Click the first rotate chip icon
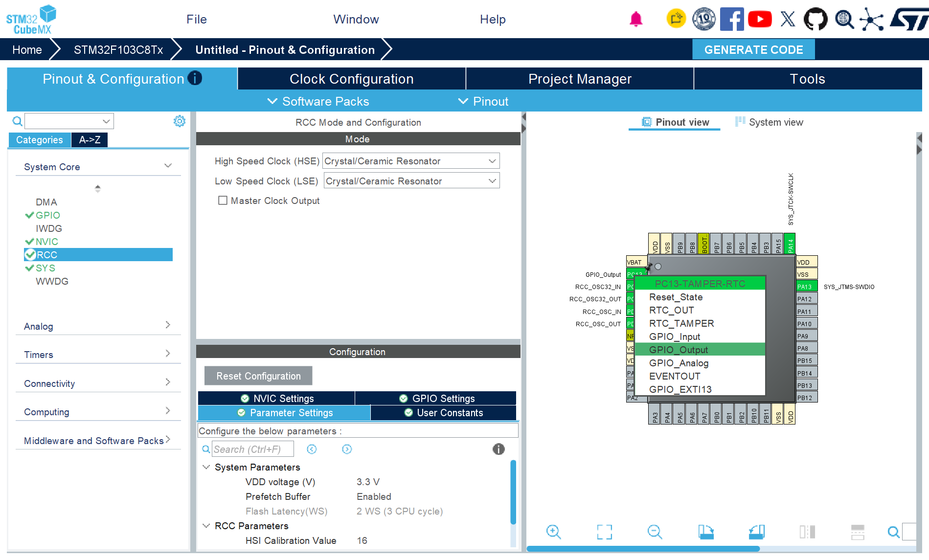Viewport: 929px width, 560px height. pos(706,532)
